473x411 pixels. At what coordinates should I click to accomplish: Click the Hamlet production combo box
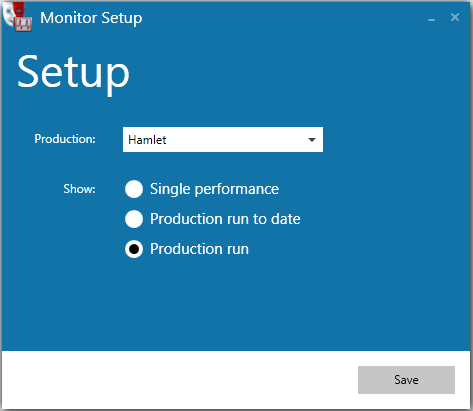coord(223,140)
